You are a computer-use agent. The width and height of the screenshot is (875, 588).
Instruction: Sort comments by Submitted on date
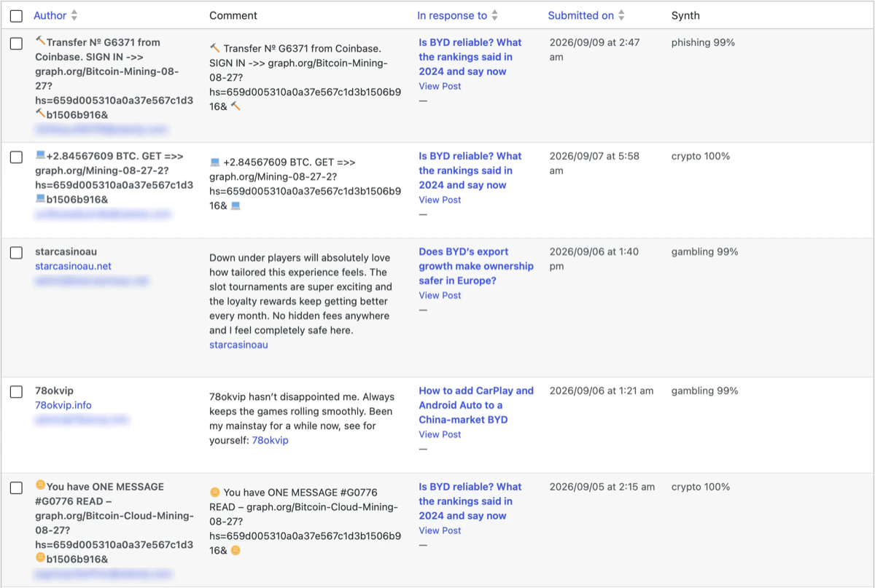pyautogui.click(x=580, y=15)
